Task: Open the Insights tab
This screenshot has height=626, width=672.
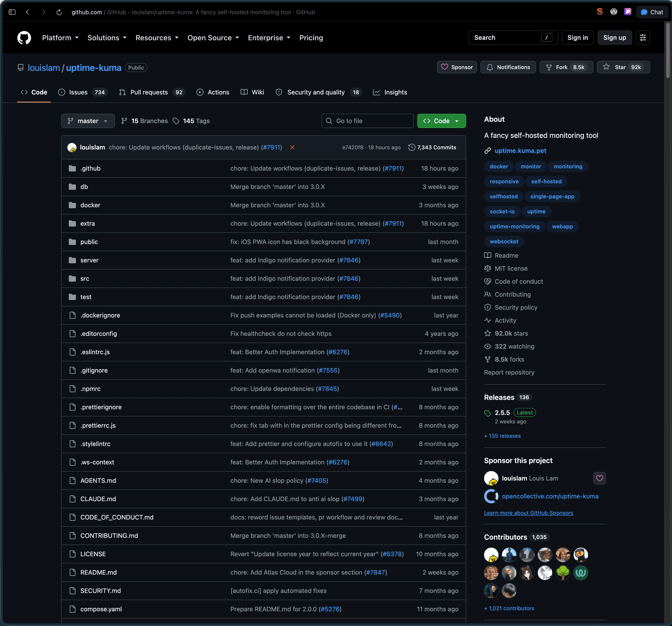Action: click(390, 92)
